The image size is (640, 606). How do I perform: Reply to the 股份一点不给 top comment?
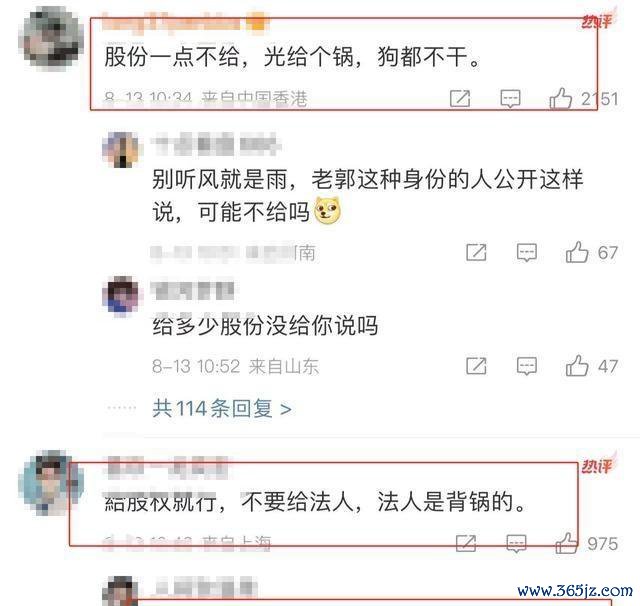click(x=511, y=99)
